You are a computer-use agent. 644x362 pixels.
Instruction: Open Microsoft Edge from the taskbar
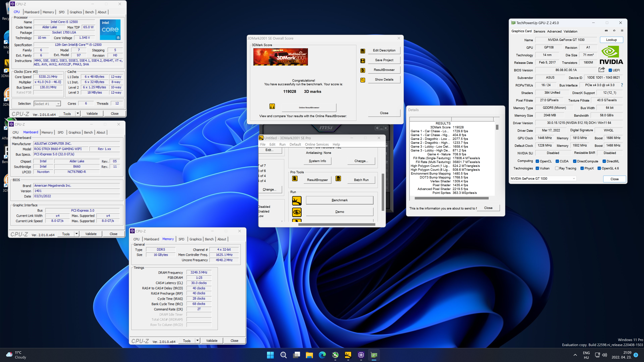point(322,355)
